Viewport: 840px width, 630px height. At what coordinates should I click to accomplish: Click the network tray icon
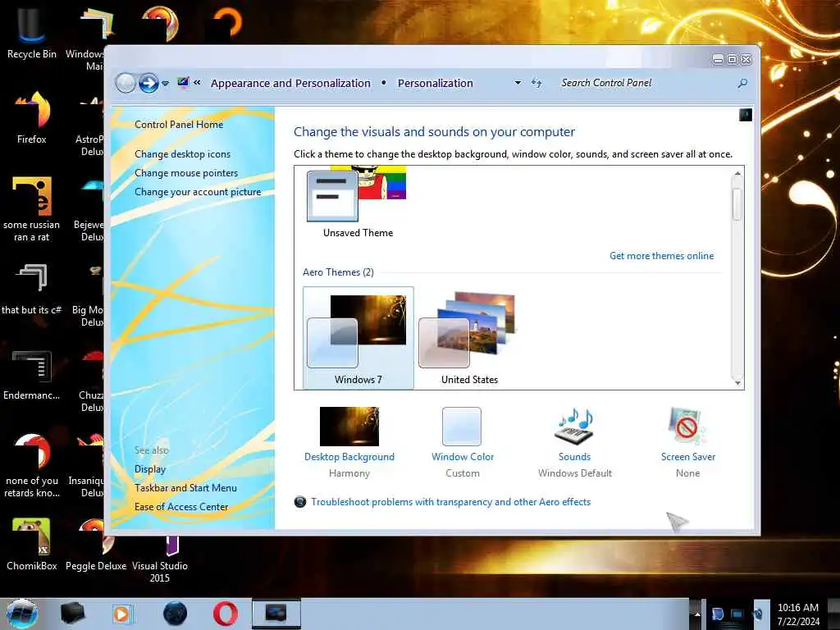point(737,614)
